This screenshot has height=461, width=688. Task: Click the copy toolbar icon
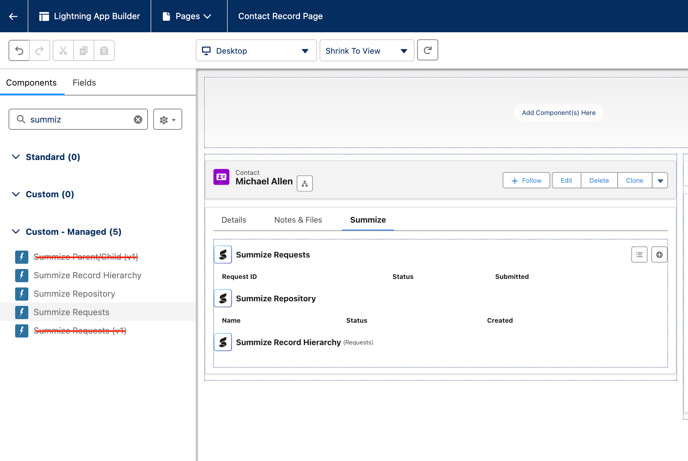(84, 51)
